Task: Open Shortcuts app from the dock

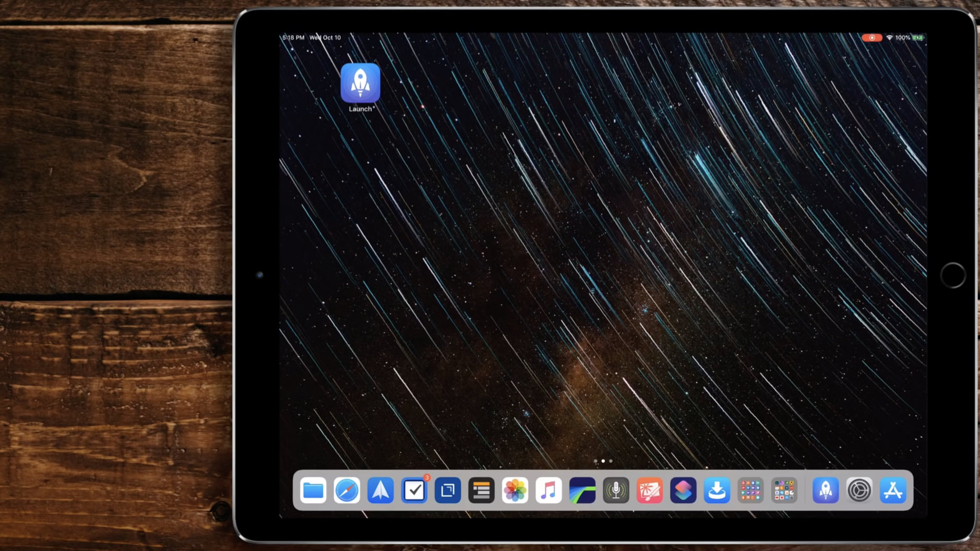Action: (x=683, y=490)
